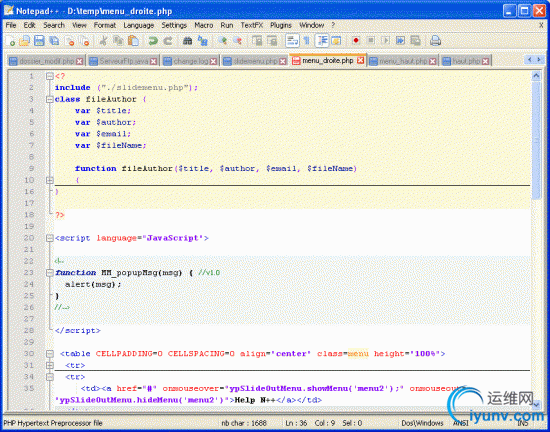The image size is (550, 432).
Task: Click the Save All toolbar icon
Action: click(54, 41)
